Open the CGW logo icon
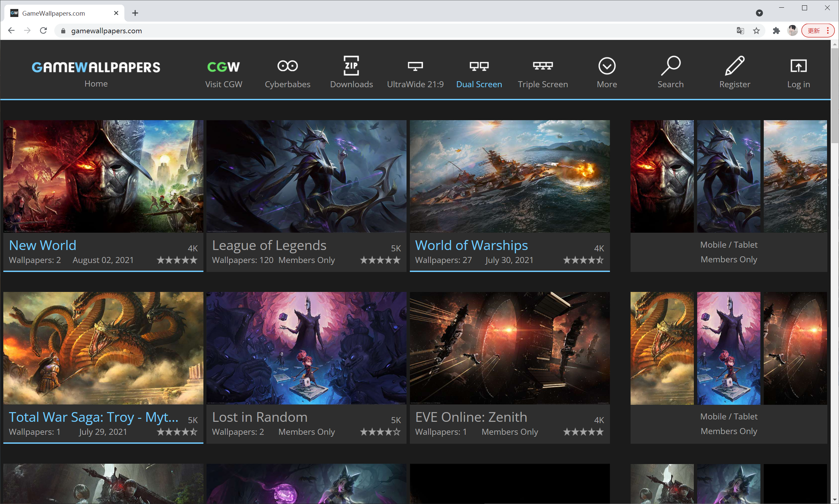The height and width of the screenshot is (504, 839). tap(223, 67)
